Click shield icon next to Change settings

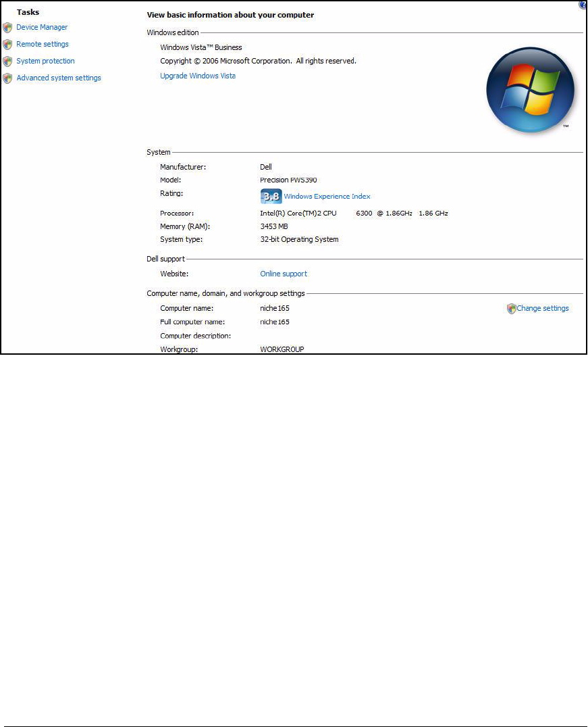(511, 309)
